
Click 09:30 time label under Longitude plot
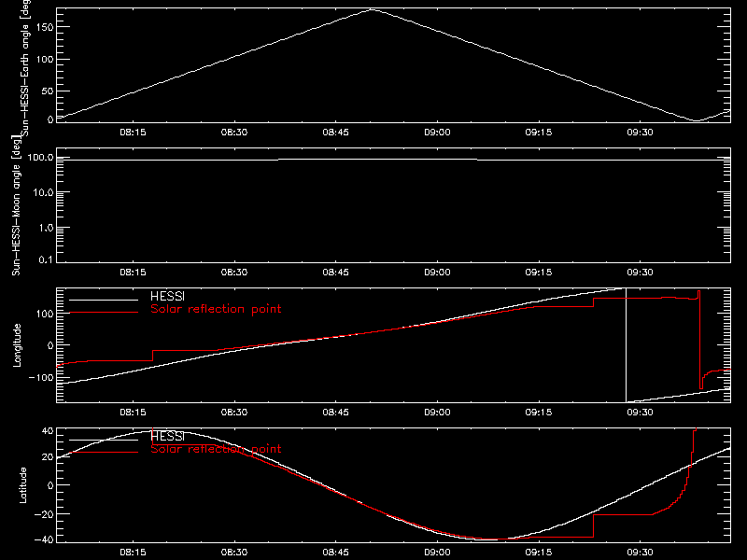[x=641, y=412]
